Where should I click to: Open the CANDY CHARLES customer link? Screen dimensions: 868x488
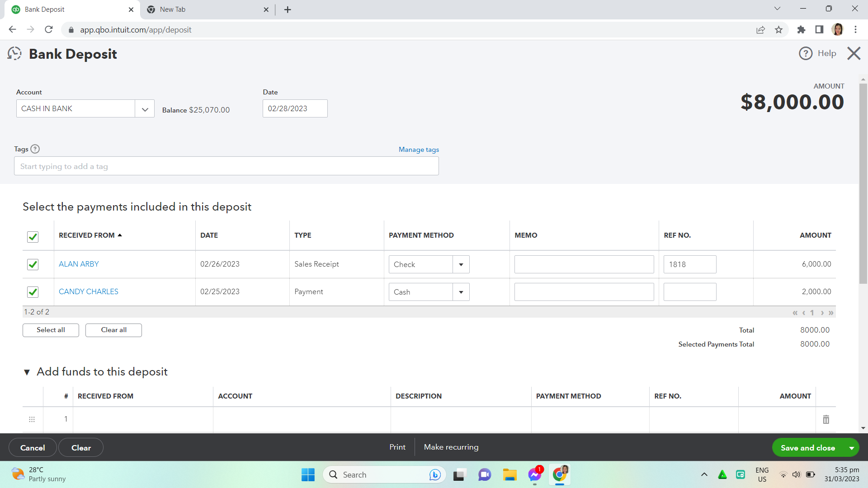pyautogui.click(x=89, y=291)
